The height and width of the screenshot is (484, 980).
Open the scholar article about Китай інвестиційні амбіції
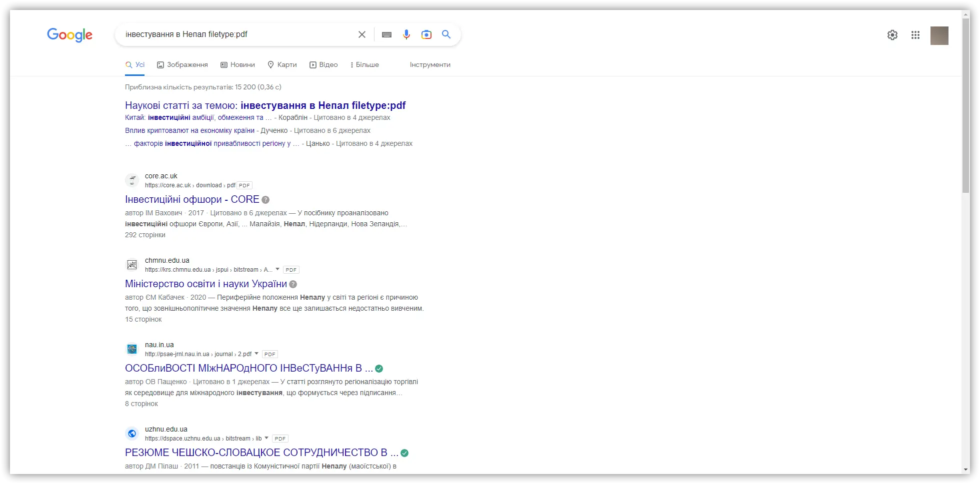point(198,118)
